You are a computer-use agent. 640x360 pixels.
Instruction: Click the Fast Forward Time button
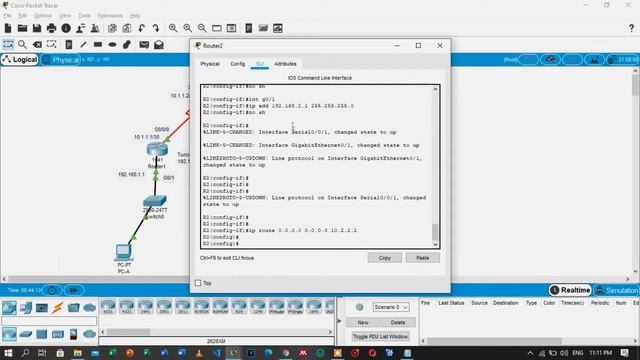tap(73, 290)
